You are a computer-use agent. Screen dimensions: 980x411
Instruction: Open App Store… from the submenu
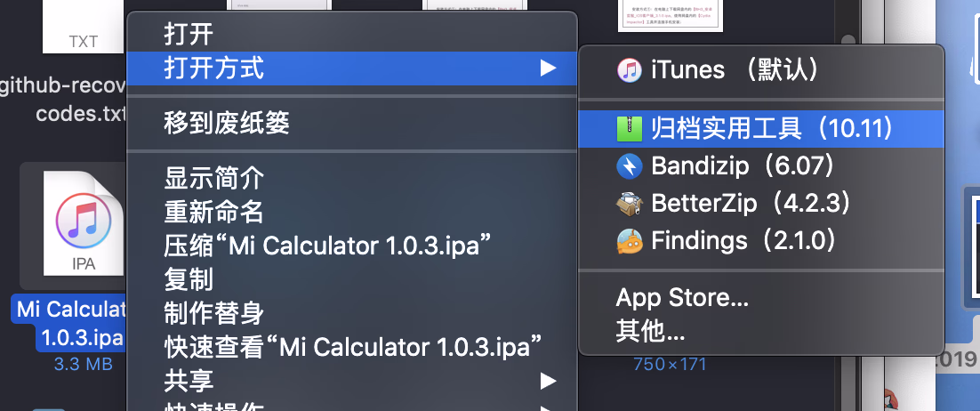coord(682,298)
